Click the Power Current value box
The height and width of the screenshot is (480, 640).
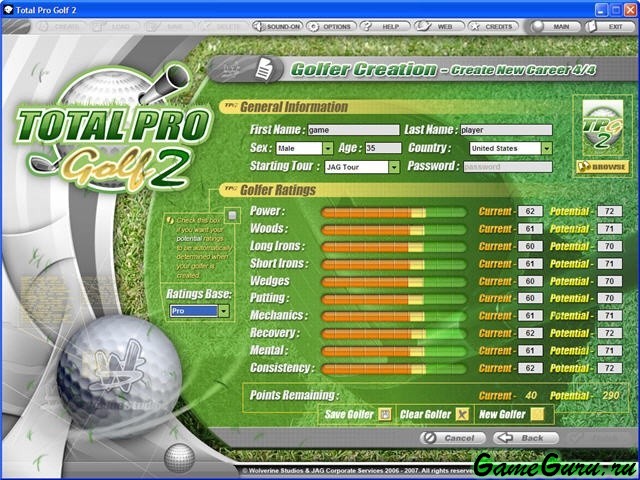click(x=530, y=211)
